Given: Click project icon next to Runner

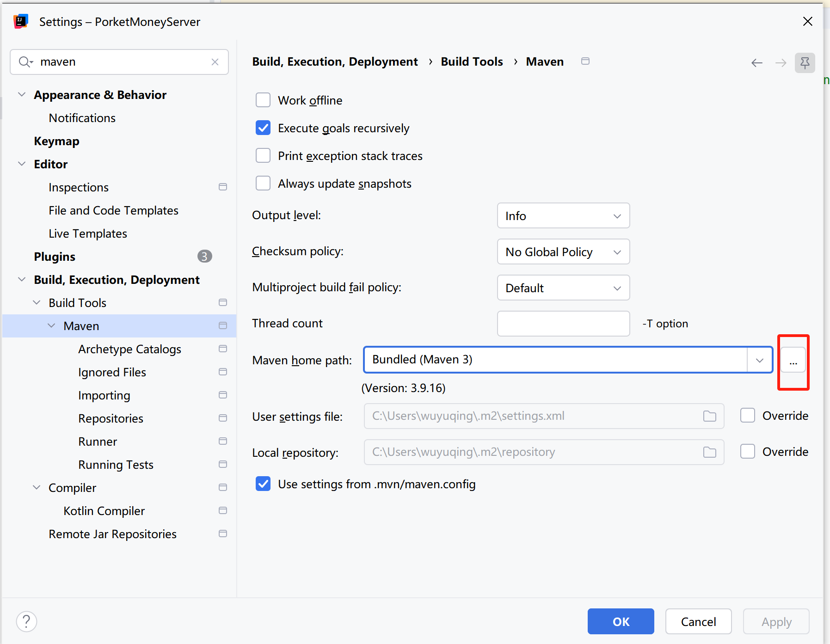Looking at the screenshot, I should coord(223,442).
